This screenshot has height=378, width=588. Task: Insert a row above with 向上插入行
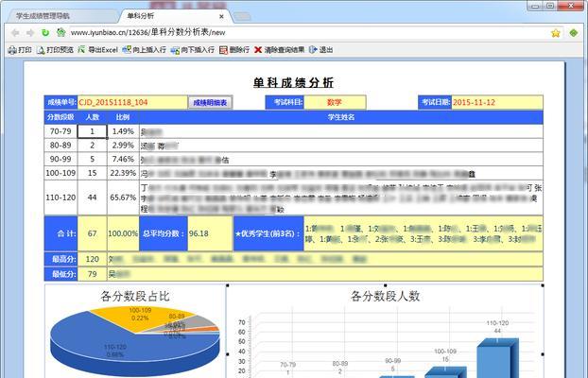(x=145, y=50)
